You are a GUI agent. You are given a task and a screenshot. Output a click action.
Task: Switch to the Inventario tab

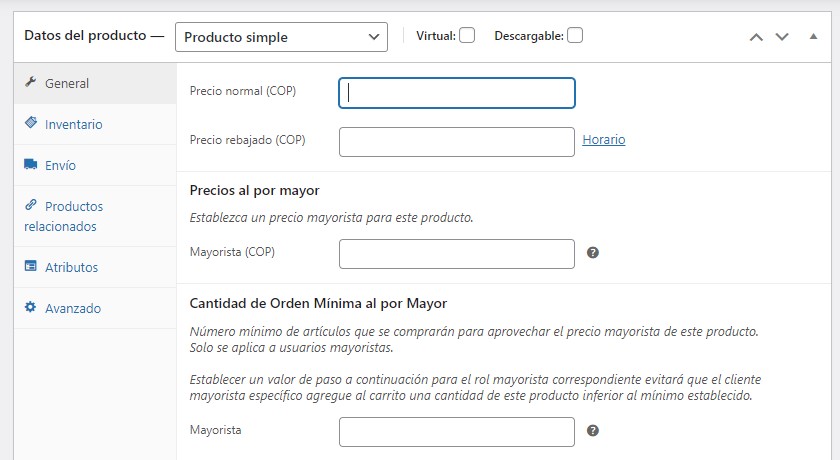click(x=73, y=124)
